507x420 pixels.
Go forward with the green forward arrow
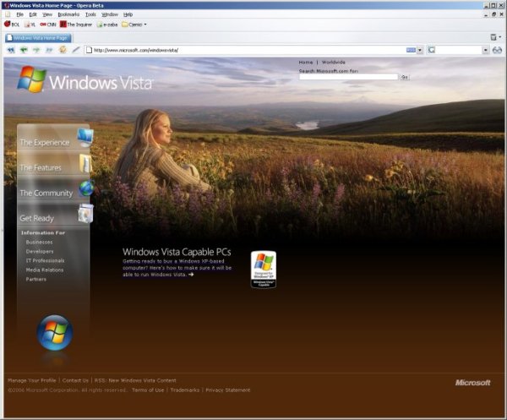pyautogui.click(x=36, y=50)
